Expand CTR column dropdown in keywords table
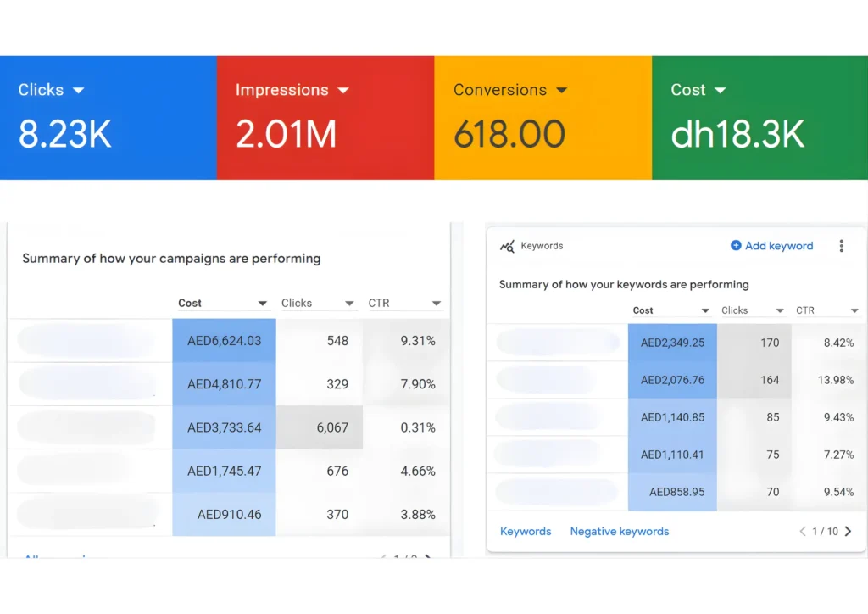This screenshot has height=614, width=868. [x=854, y=311]
